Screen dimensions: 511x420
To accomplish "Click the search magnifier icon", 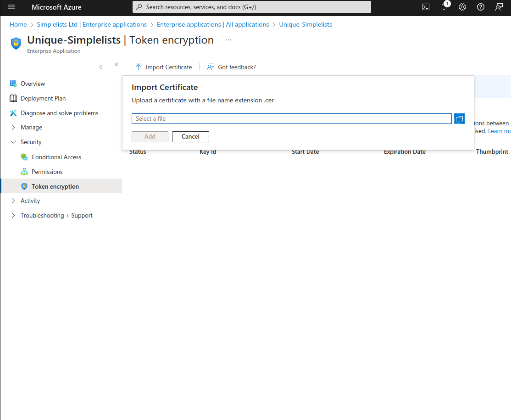I will coord(139,7).
